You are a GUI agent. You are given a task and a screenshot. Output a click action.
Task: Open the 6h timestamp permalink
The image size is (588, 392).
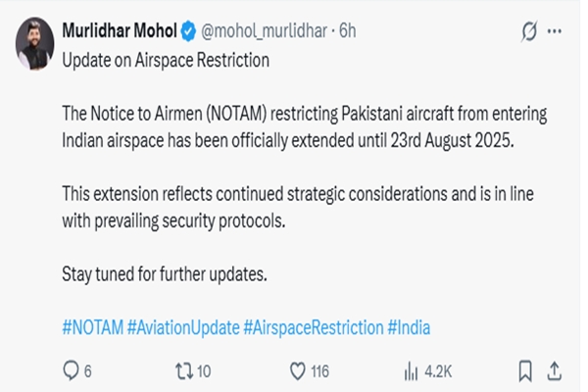347,31
